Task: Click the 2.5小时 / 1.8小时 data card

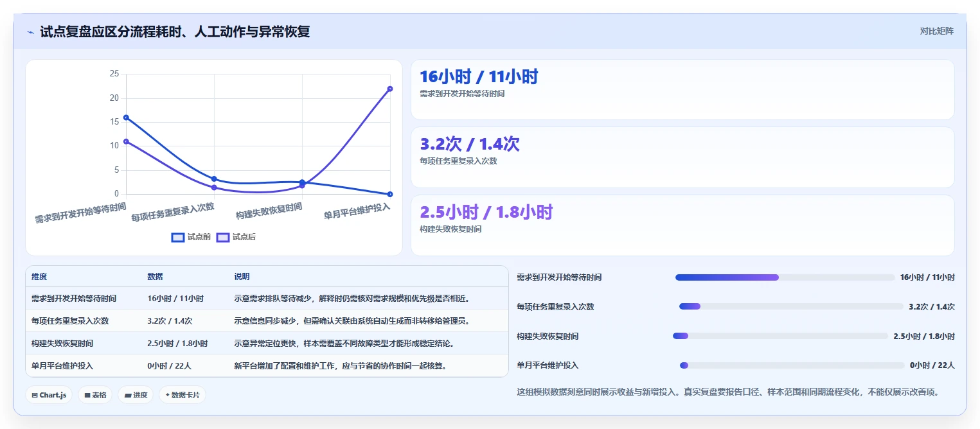Action: [682, 225]
